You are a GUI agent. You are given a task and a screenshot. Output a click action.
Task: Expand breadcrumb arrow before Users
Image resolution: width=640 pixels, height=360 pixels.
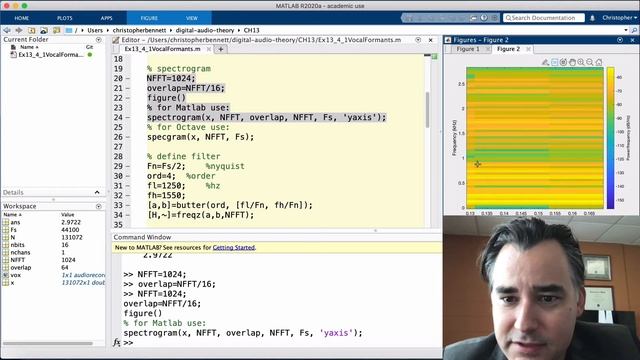tap(82, 30)
